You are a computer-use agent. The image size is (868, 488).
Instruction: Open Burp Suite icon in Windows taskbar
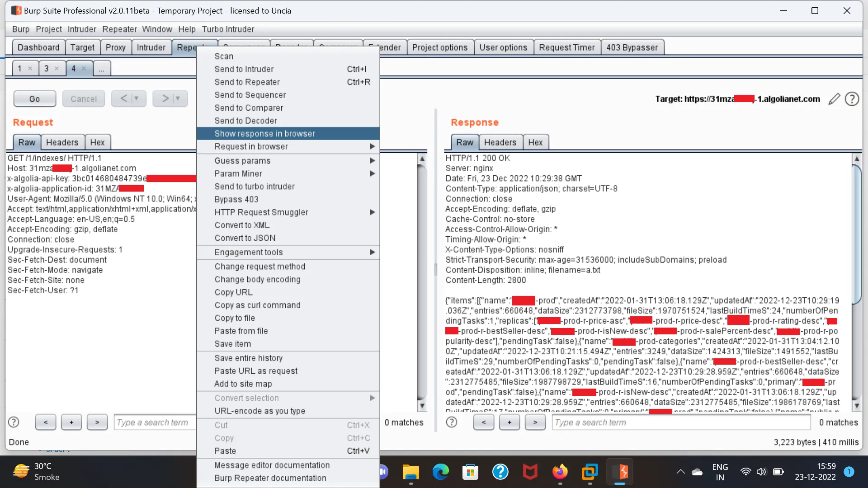coord(620,472)
